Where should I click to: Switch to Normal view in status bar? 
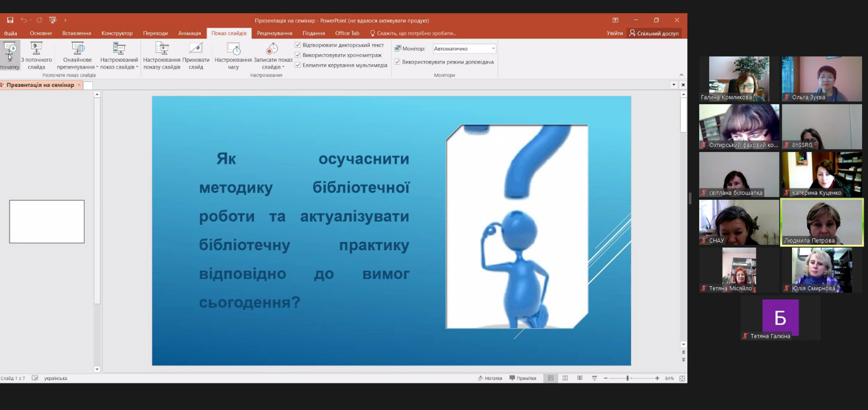tap(551, 378)
